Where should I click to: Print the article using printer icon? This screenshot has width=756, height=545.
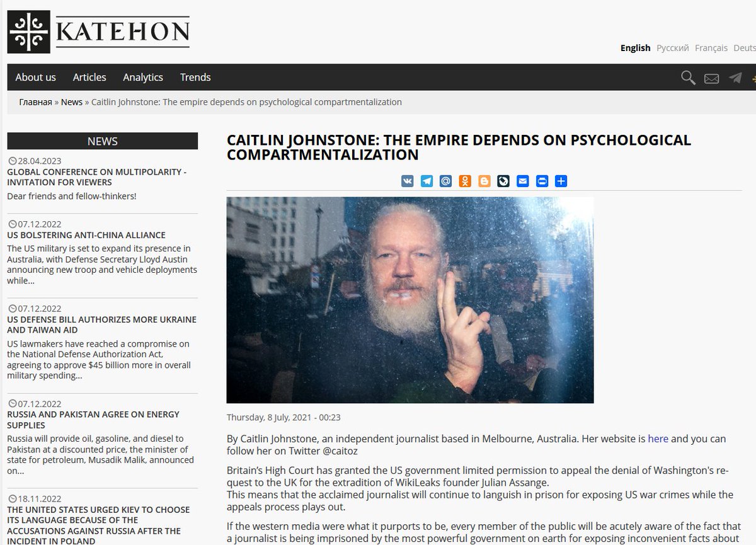coord(542,181)
